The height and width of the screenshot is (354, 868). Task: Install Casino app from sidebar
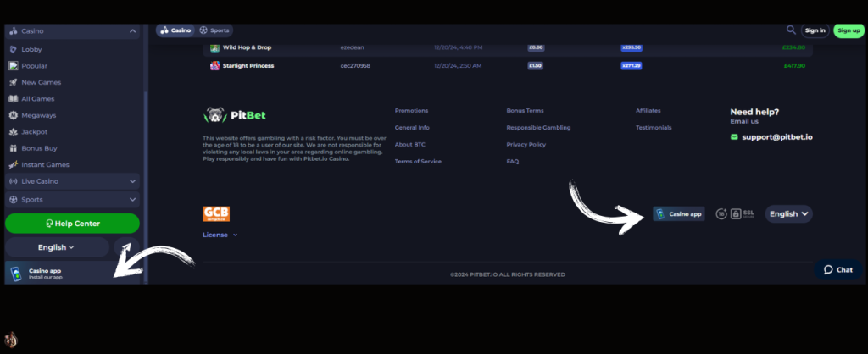point(72,274)
